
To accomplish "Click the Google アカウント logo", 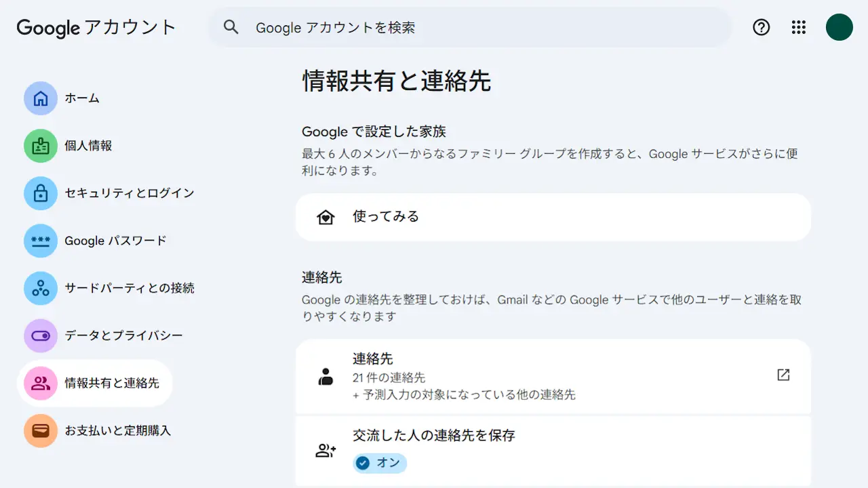I will pyautogui.click(x=96, y=27).
